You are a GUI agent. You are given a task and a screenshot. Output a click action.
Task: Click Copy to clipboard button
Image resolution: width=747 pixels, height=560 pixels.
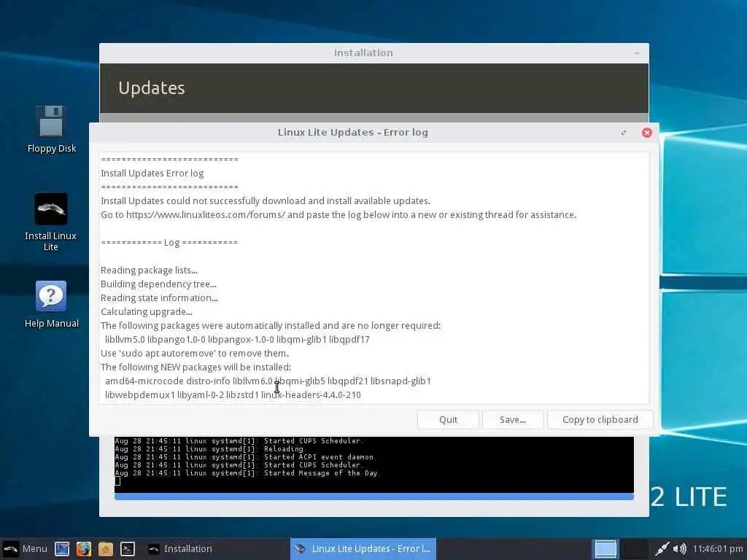pos(600,419)
